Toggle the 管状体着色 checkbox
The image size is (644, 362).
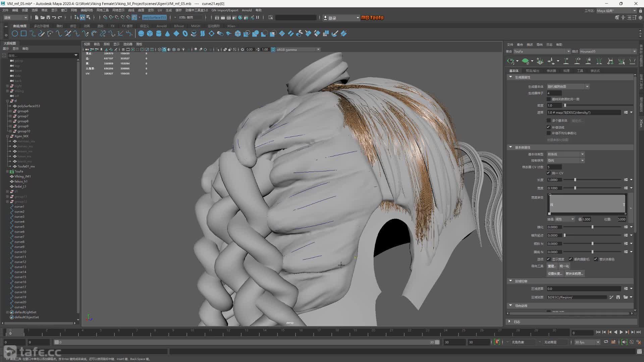(596, 259)
